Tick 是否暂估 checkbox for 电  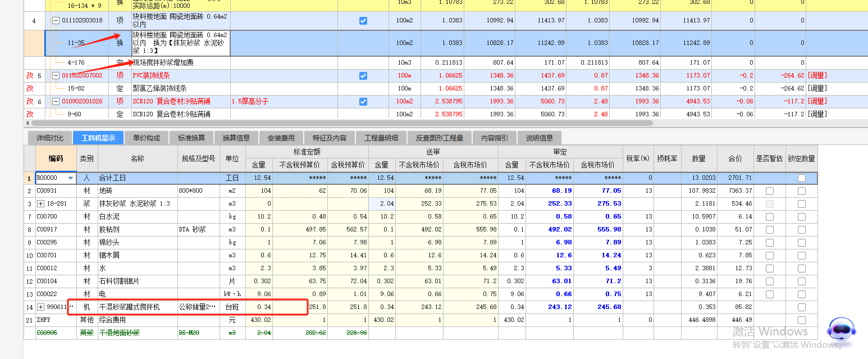pyautogui.click(x=769, y=294)
